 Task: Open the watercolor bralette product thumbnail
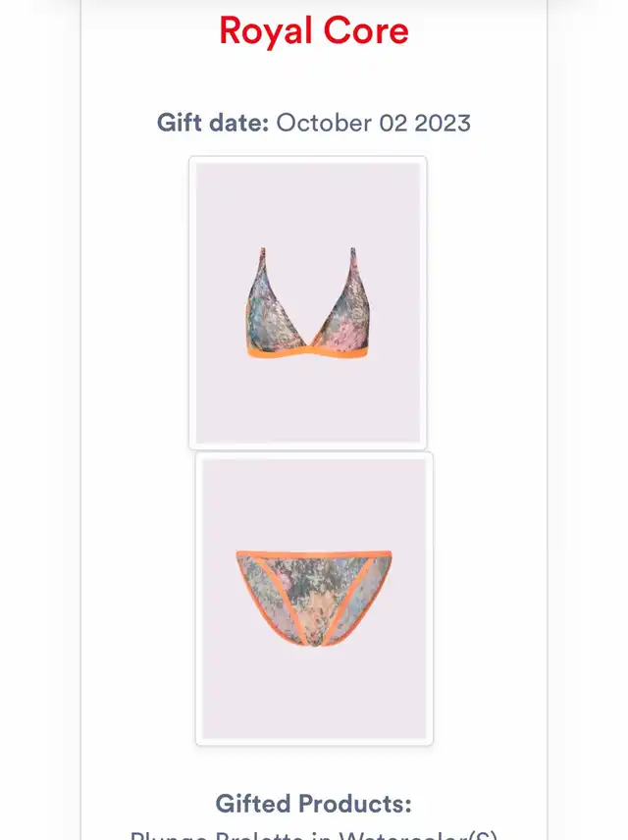pos(308,302)
